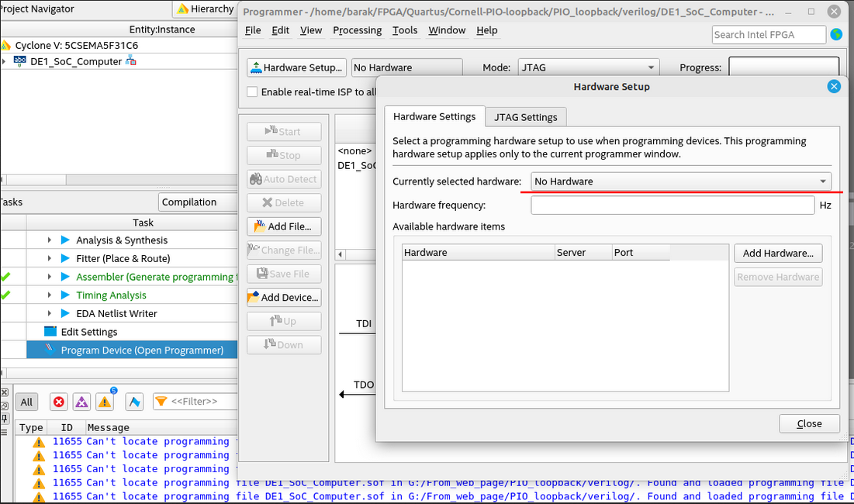Image resolution: width=854 pixels, height=504 pixels.
Task: Click the Add Hardware button
Action: point(778,253)
